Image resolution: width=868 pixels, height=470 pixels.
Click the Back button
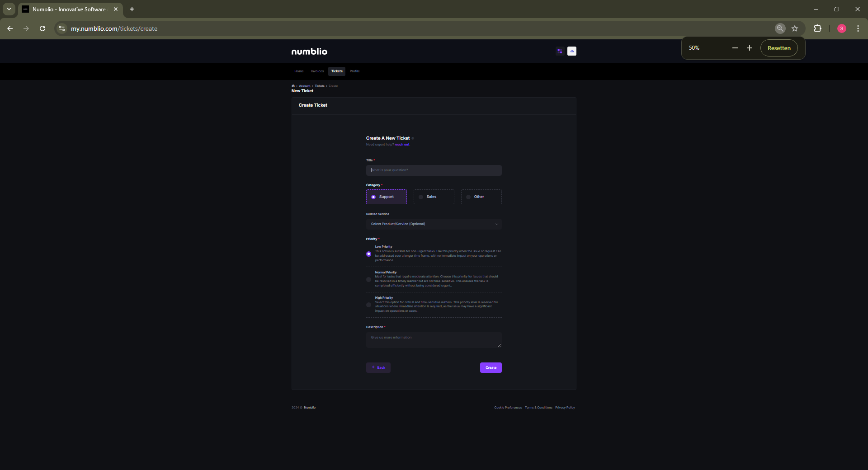pyautogui.click(x=378, y=368)
